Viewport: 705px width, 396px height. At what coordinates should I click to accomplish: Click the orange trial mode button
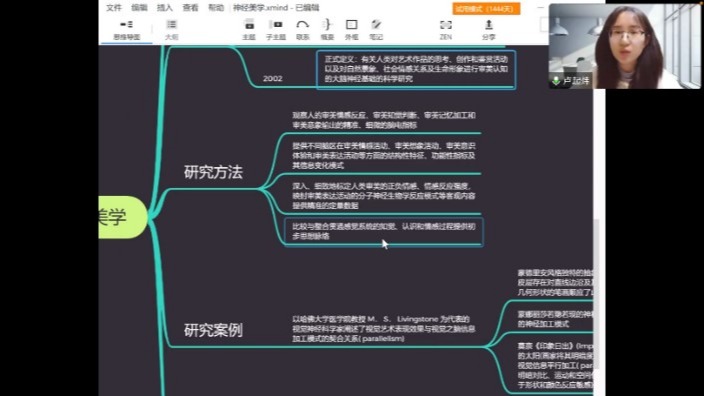tap(486, 9)
